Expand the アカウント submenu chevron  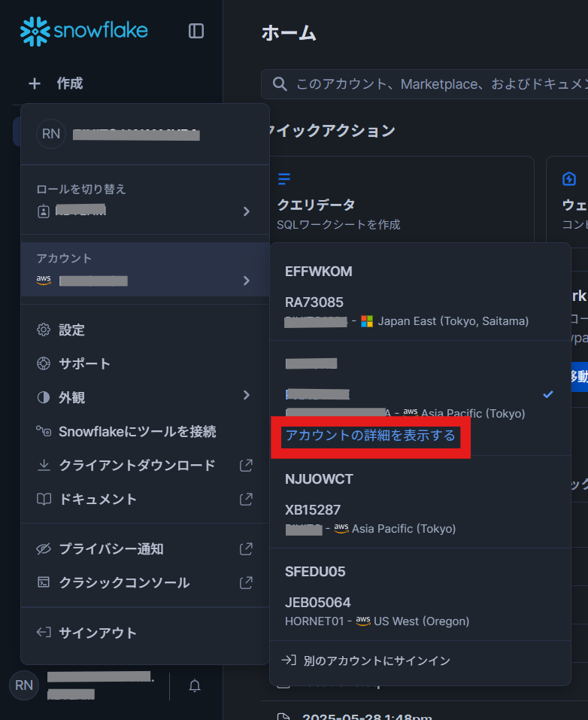[x=247, y=281]
